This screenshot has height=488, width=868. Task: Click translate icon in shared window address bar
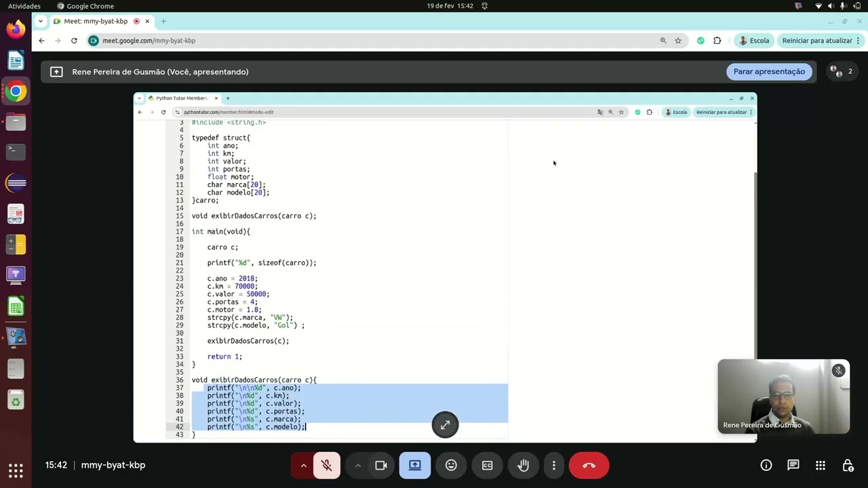600,112
